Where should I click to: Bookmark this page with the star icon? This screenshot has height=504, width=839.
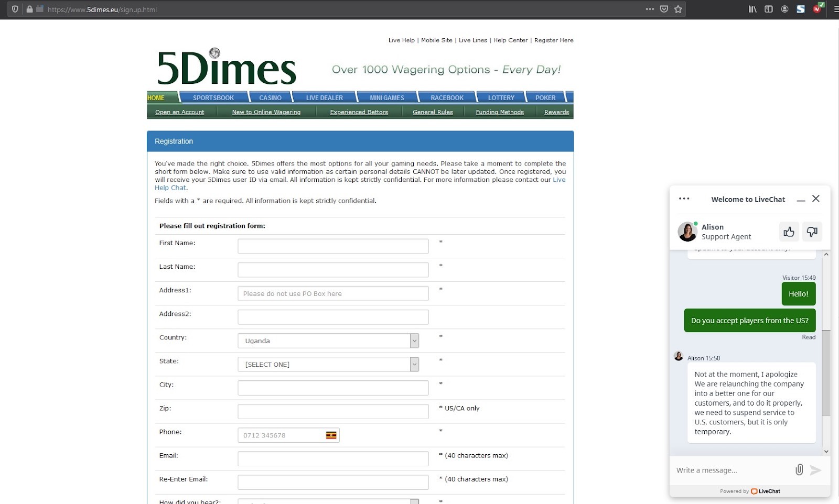point(678,9)
